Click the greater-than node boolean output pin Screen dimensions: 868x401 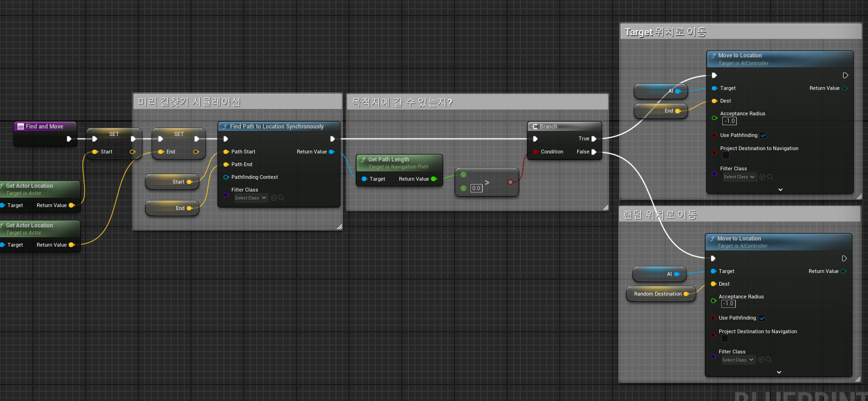[510, 182]
